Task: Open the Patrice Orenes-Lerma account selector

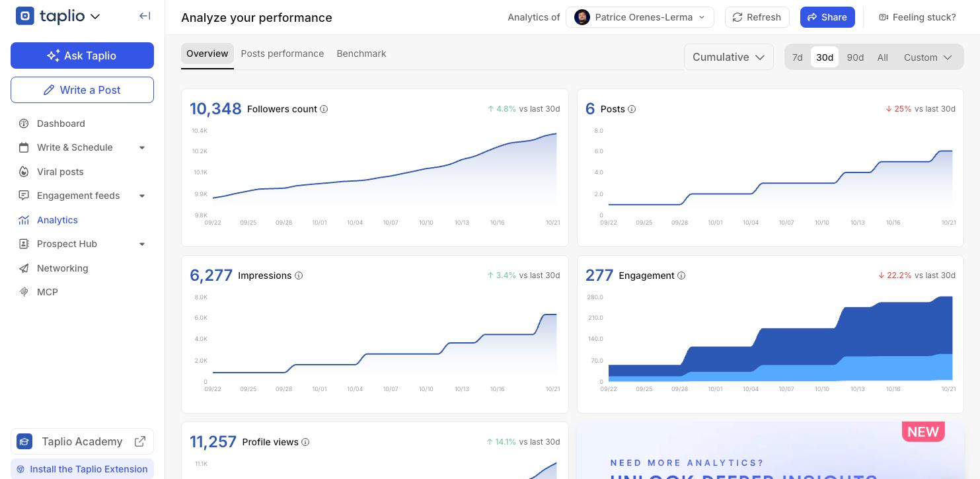Action: click(640, 17)
